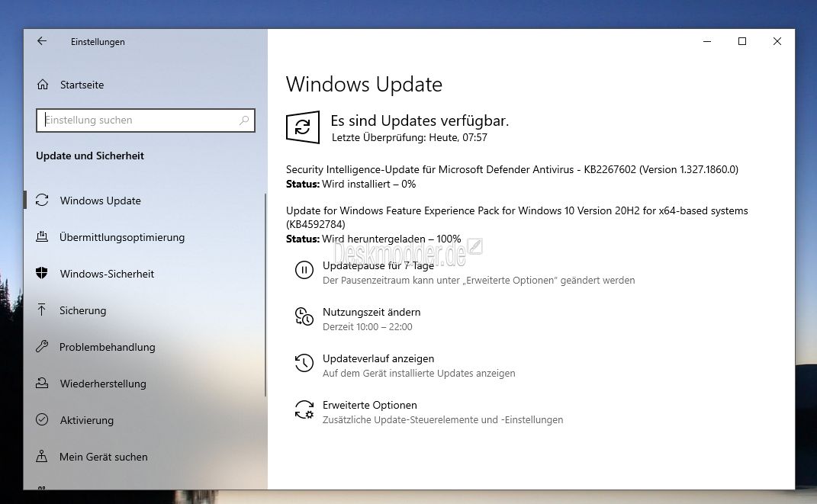Viewport: 817px width, 504px height.
Task: Focus the Einstellung suchen search field
Action: coord(146,120)
